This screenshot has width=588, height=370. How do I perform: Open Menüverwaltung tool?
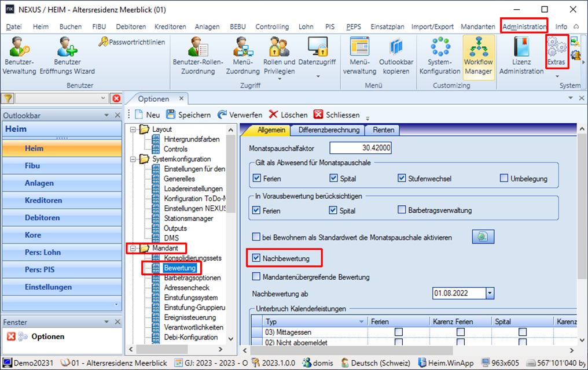pos(359,55)
